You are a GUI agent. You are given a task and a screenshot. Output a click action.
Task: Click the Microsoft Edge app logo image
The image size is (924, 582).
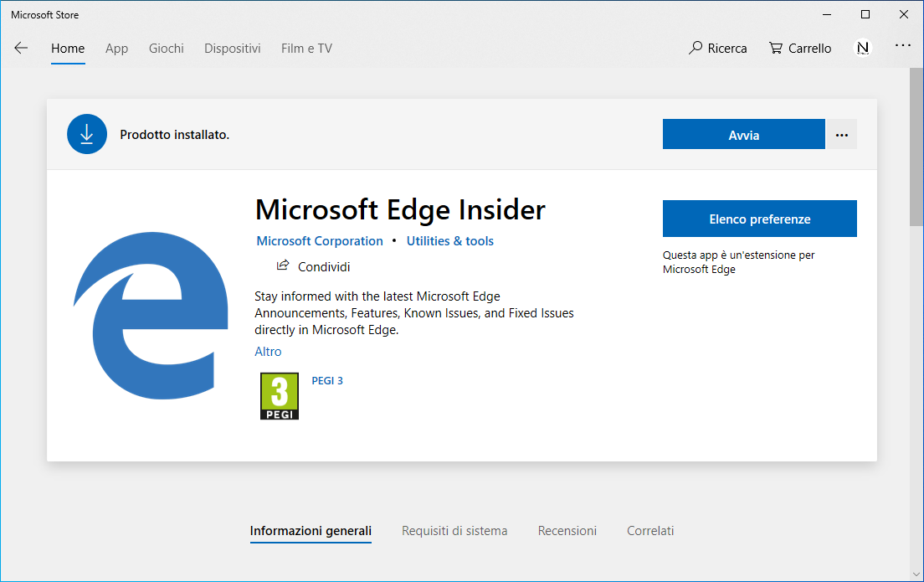coord(151,316)
